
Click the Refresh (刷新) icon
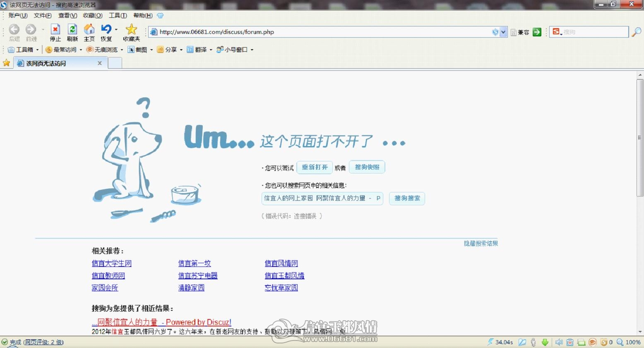point(72,29)
